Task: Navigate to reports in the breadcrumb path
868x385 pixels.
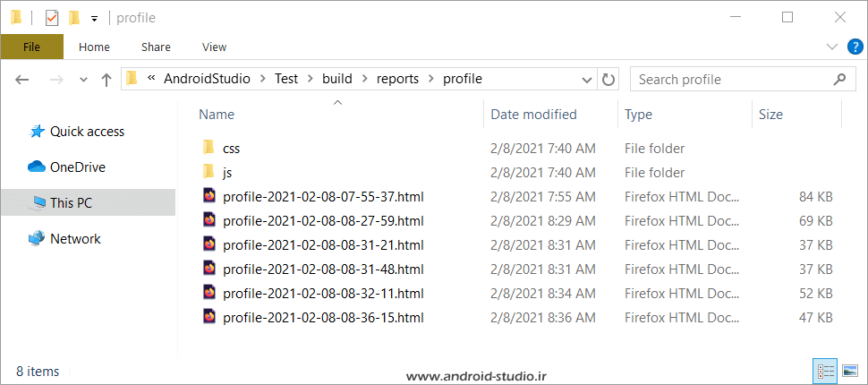Action: pyautogui.click(x=397, y=79)
